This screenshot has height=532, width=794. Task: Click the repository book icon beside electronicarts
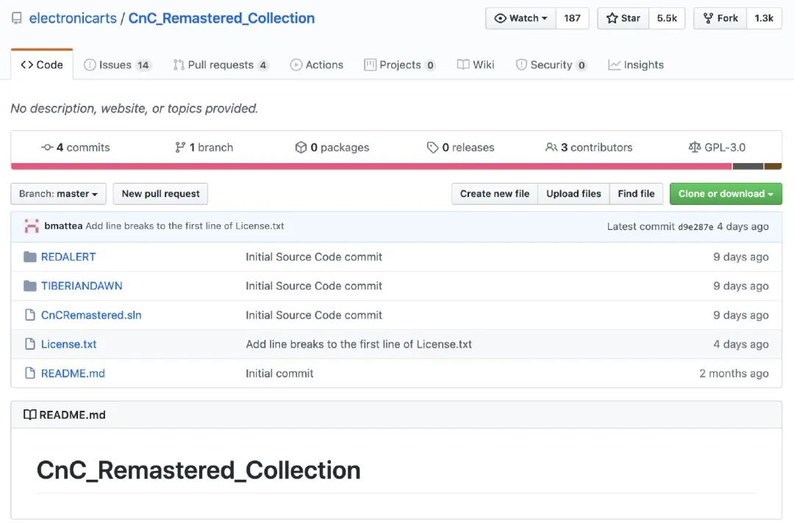coord(17,18)
